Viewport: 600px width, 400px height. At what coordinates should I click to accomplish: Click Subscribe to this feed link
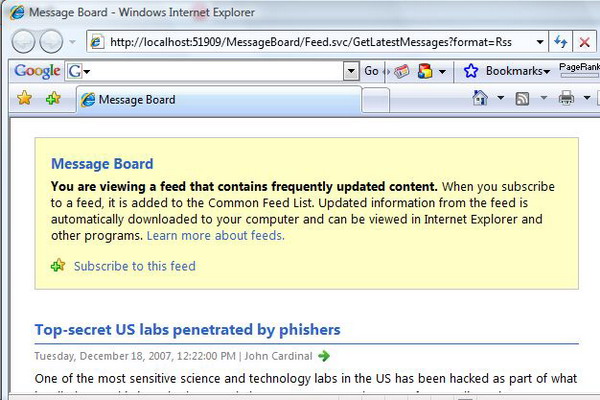pos(135,266)
